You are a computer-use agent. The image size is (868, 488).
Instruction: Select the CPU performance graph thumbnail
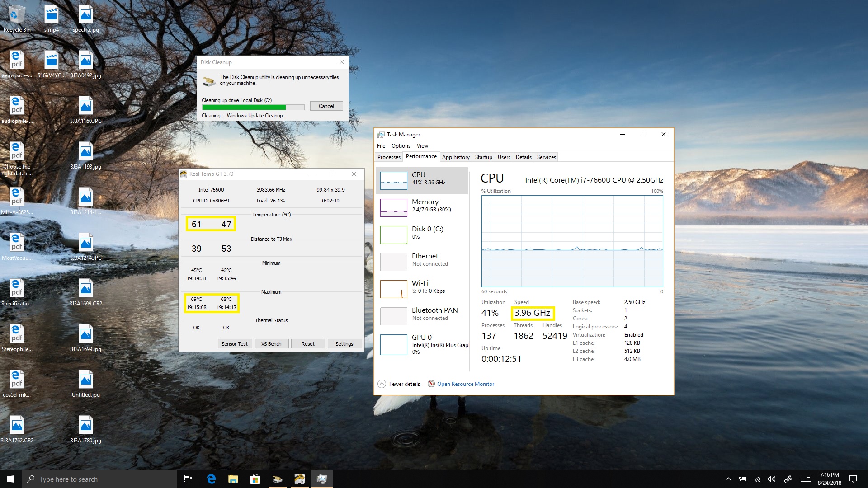pyautogui.click(x=393, y=181)
